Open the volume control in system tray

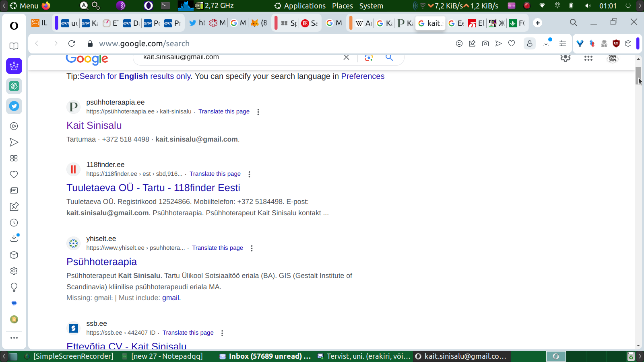[x=588, y=6]
